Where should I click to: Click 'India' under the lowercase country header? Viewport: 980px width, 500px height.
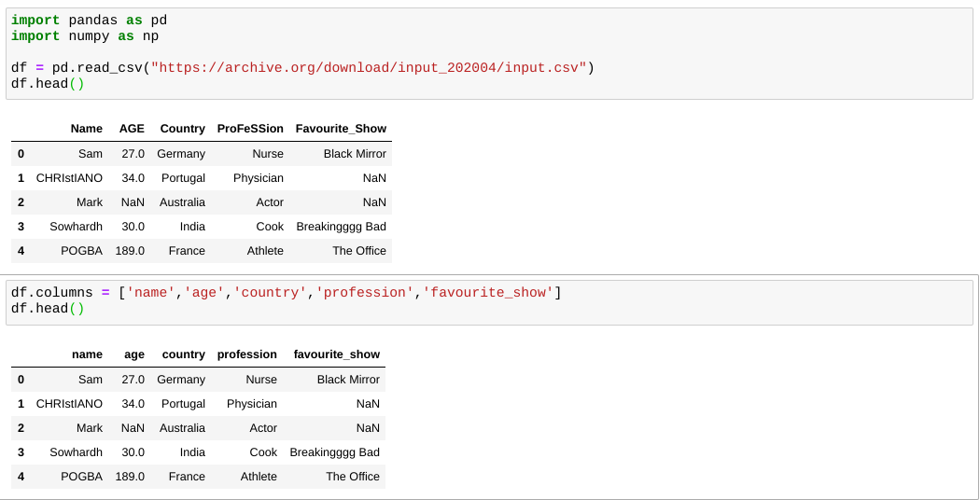192,452
